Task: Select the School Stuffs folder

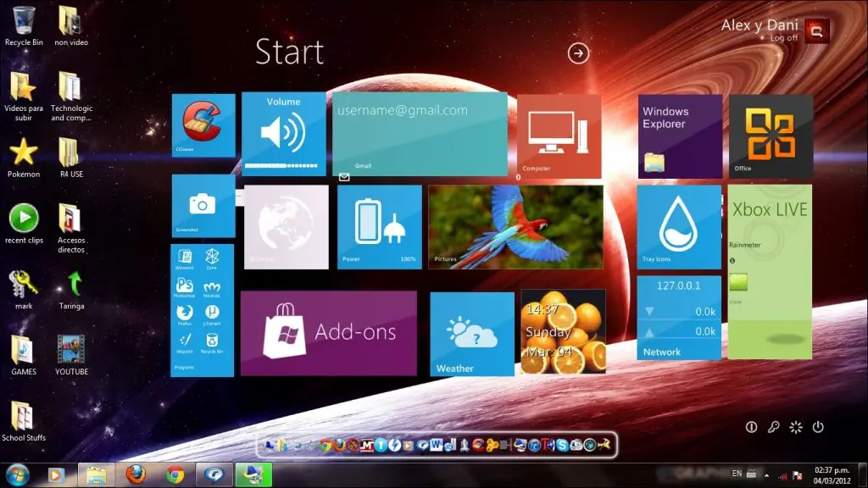Action: point(23,421)
